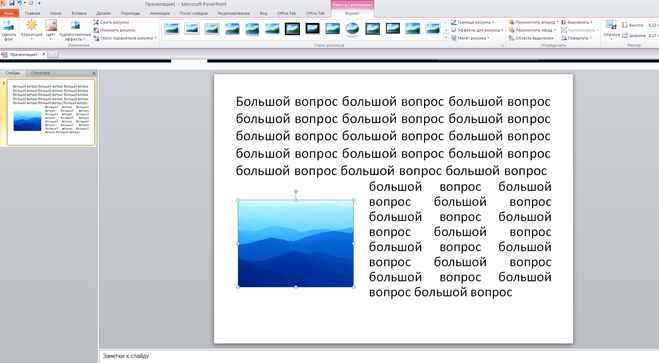Apply Beveled Oval Black picture style
Image resolution: width=659 pixels, height=363 pixels.
(x=353, y=29)
